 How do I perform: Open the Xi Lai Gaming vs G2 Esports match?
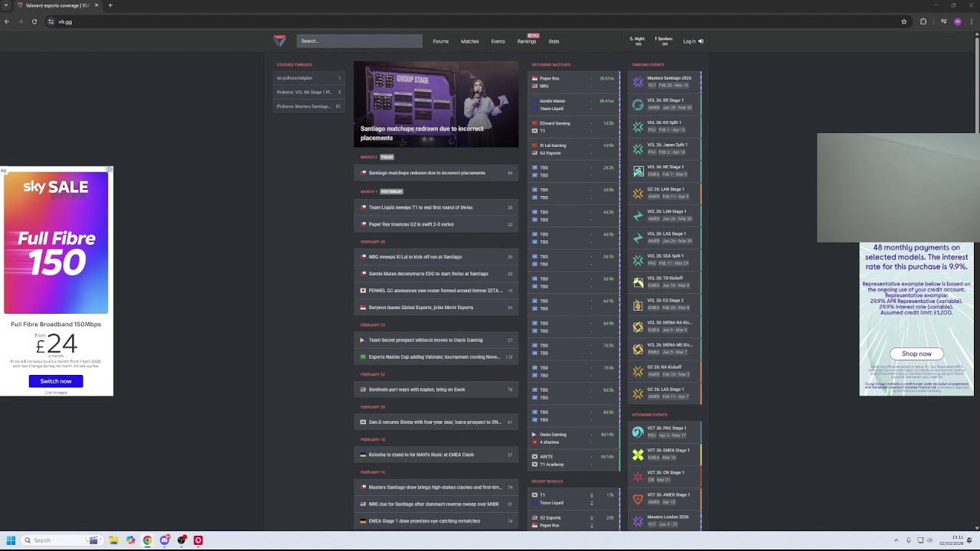pos(574,148)
